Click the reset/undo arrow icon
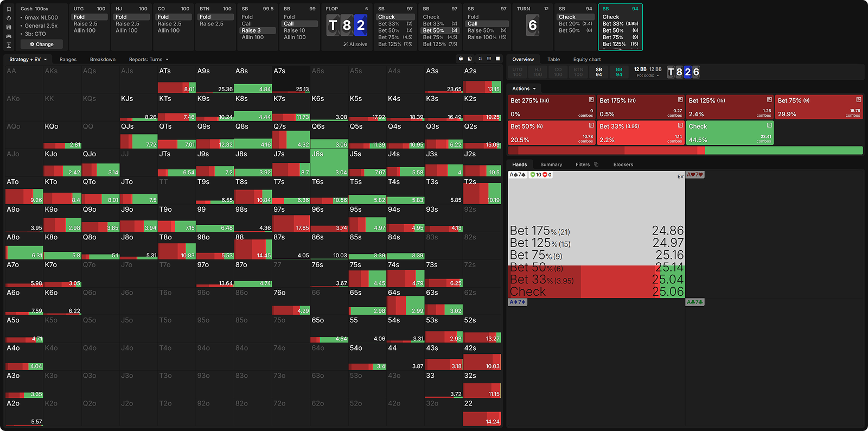868x431 pixels. [x=9, y=18]
